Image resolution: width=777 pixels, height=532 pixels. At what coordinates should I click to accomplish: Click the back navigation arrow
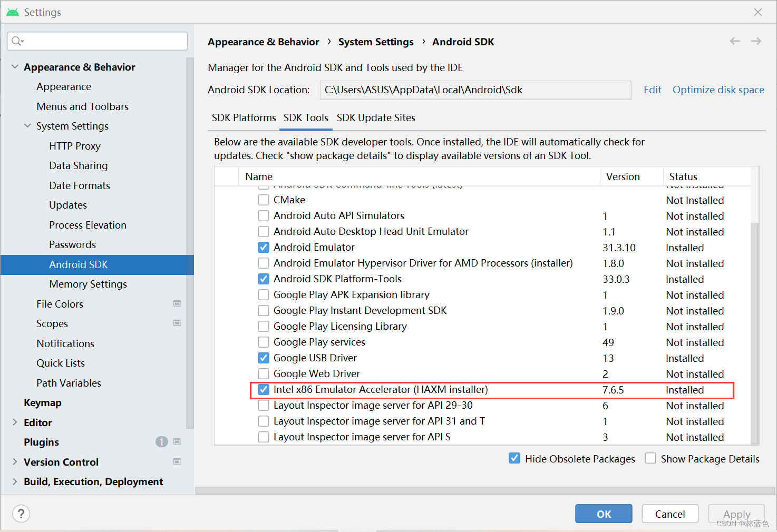734,41
